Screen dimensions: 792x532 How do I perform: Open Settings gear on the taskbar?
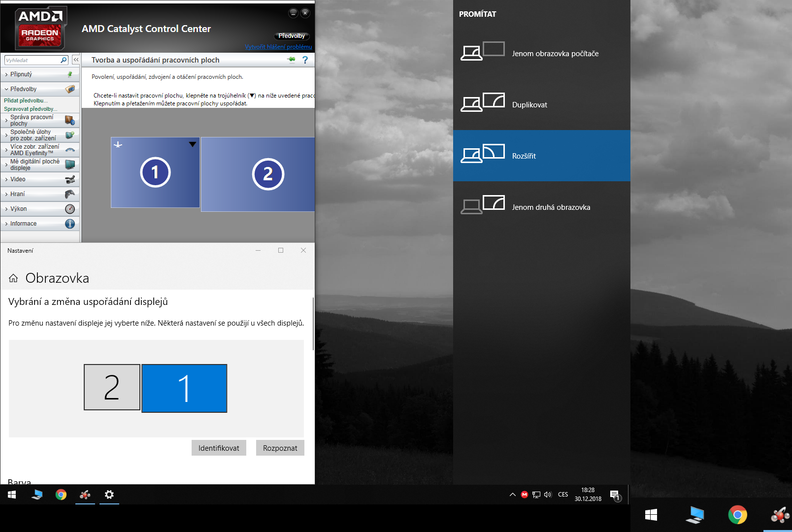pyautogui.click(x=109, y=495)
